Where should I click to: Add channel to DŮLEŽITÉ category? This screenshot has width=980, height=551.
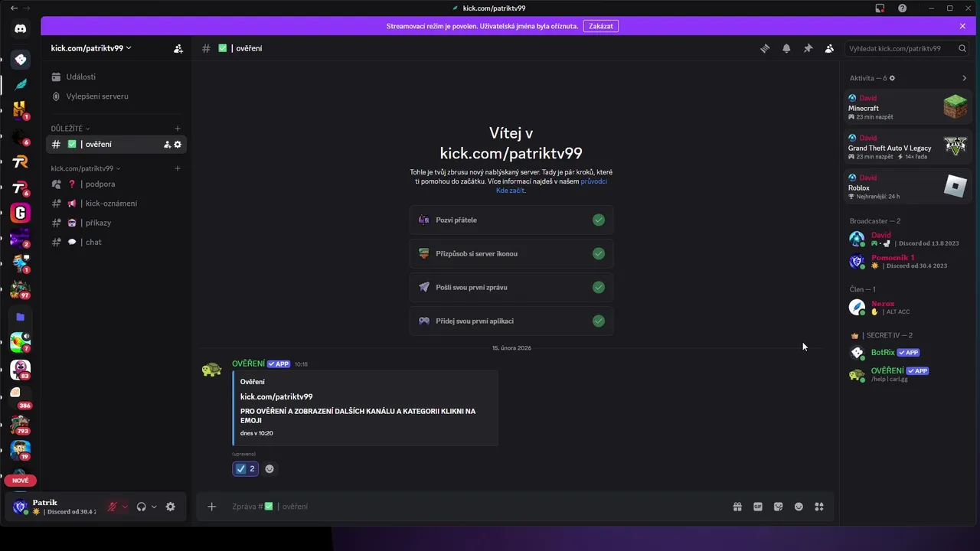178,129
